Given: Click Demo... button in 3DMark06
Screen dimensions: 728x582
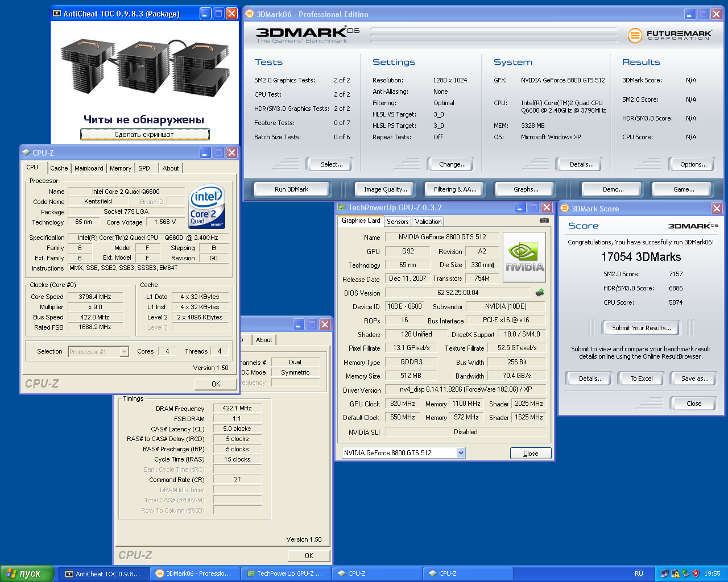Looking at the screenshot, I should click(613, 189).
